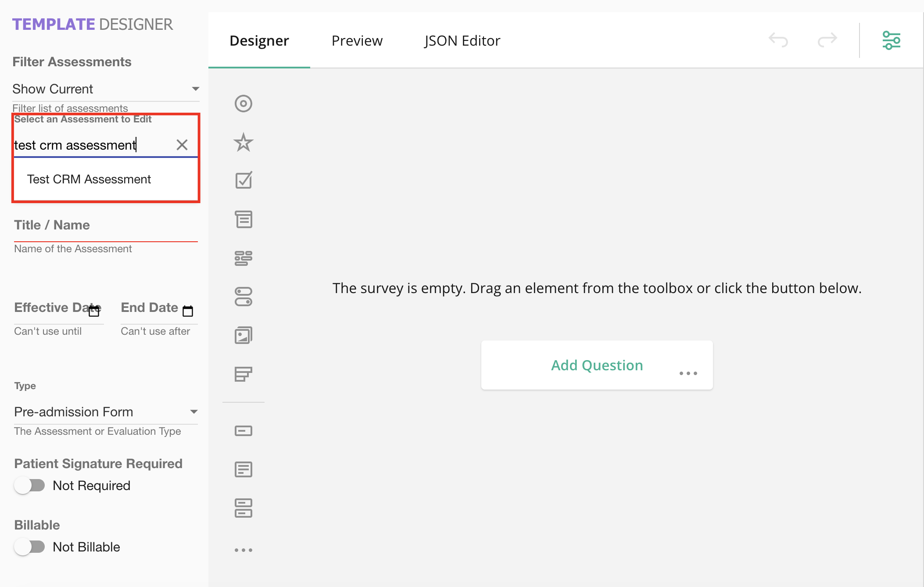Click the Redo arrow icon
Image resolution: width=924 pixels, height=587 pixels.
[x=827, y=40]
